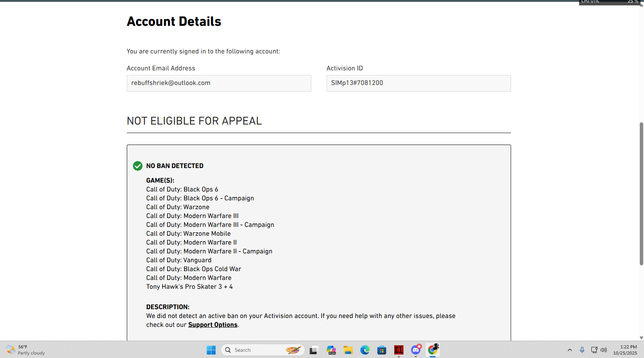Click the GAME(S): label
Screen dimensions: 644x358
click(160, 180)
